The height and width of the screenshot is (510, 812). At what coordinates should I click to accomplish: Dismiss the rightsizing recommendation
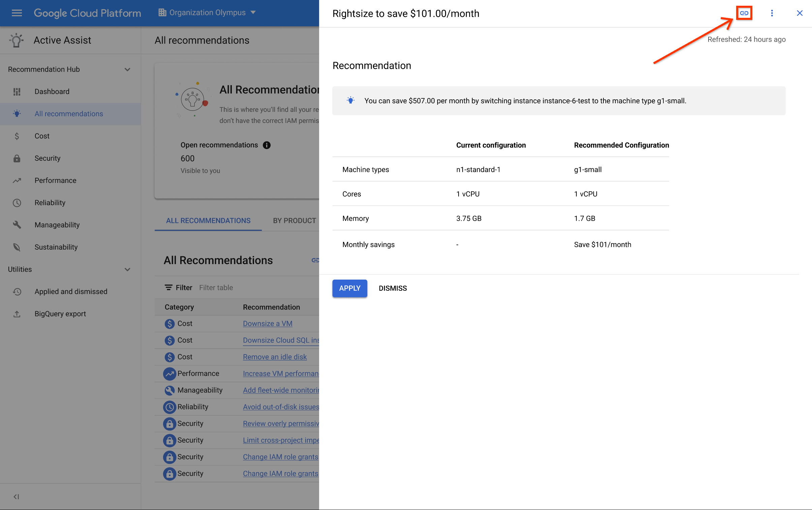pyautogui.click(x=393, y=288)
